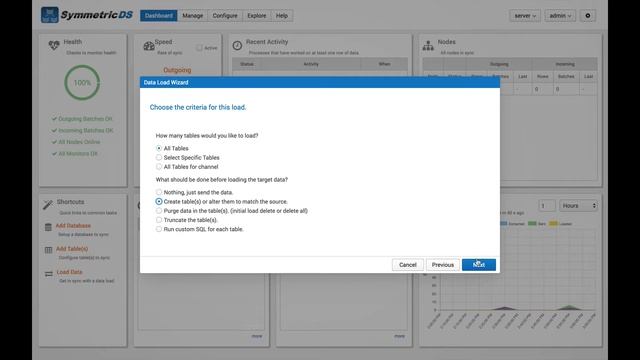This screenshot has width=640, height=360.
Task: Click the Next button in wizard
Action: [x=479, y=265]
